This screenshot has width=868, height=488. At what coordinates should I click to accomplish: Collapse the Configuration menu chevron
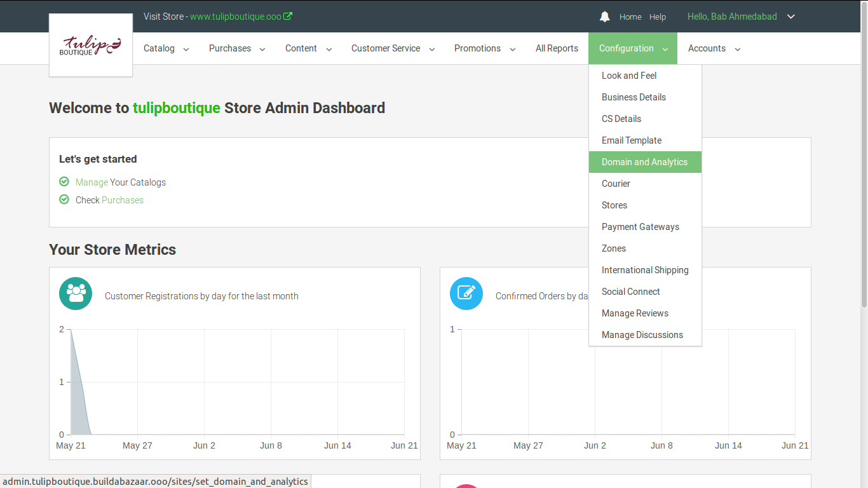[x=665, y=49]
